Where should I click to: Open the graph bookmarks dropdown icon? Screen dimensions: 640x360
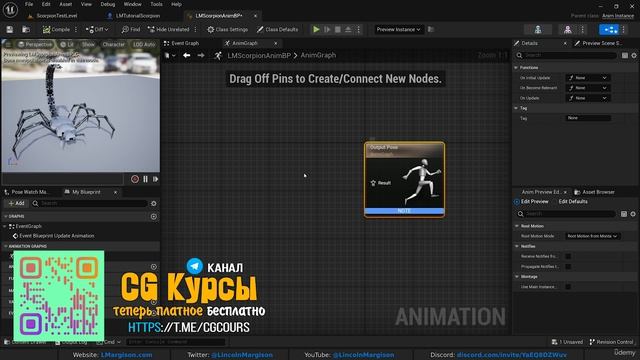point(170,56)
